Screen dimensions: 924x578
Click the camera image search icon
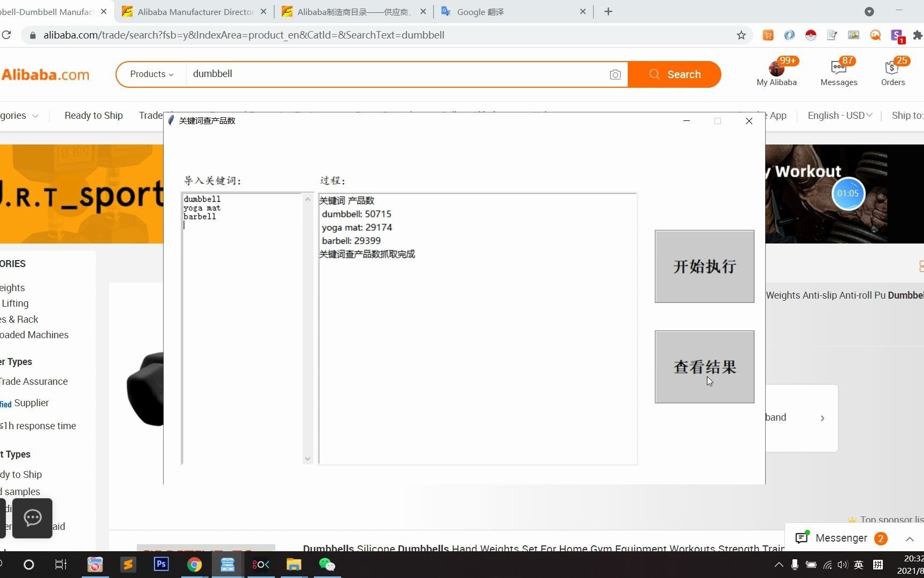coord(615,74)
